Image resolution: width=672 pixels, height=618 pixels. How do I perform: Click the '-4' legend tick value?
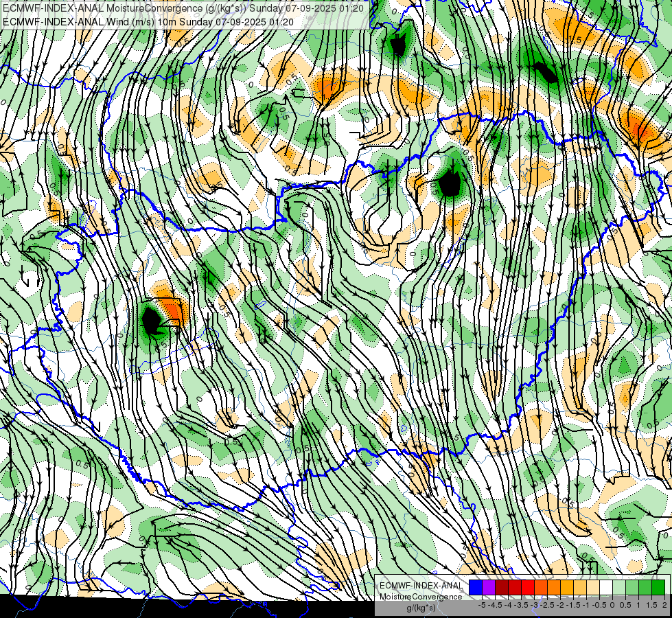508,605
